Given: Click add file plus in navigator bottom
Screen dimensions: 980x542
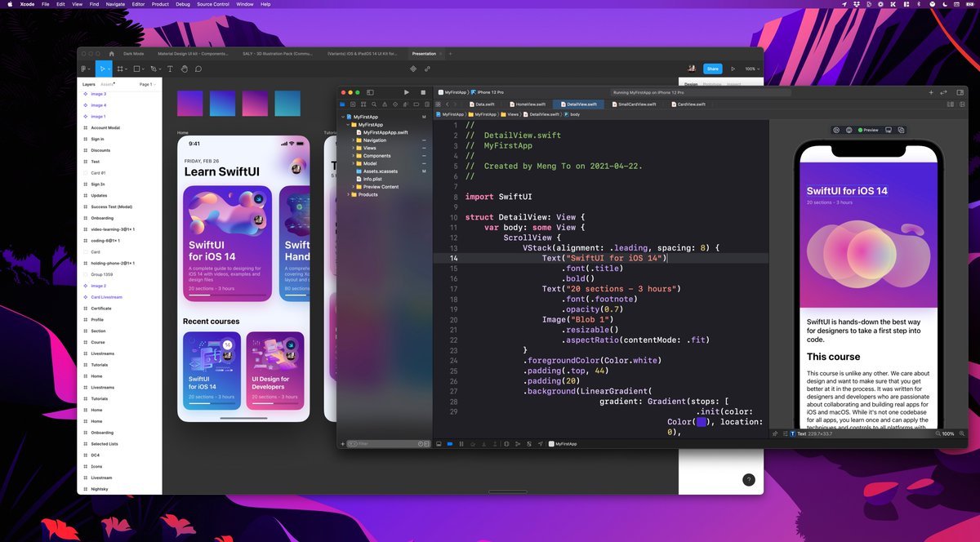Looking at the screenshot, I should tap(342, 444).
